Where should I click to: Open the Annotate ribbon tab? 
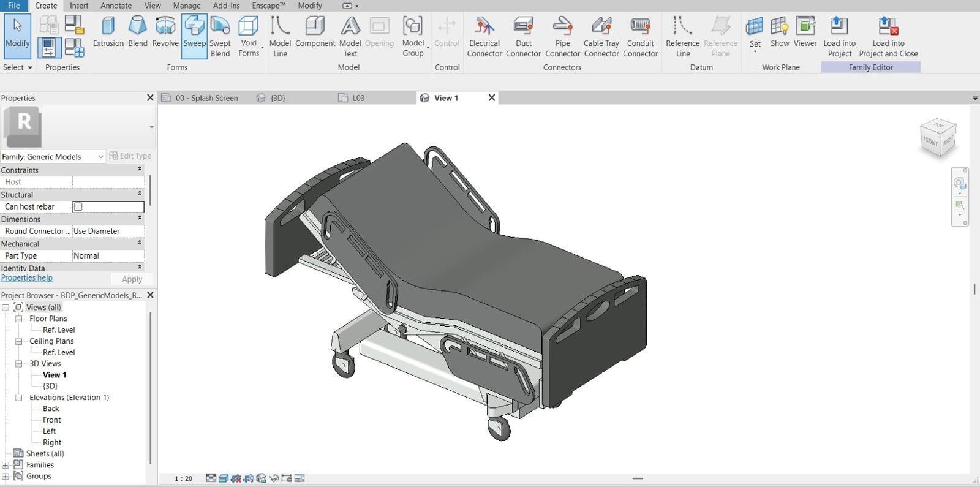tap(116, 6)
